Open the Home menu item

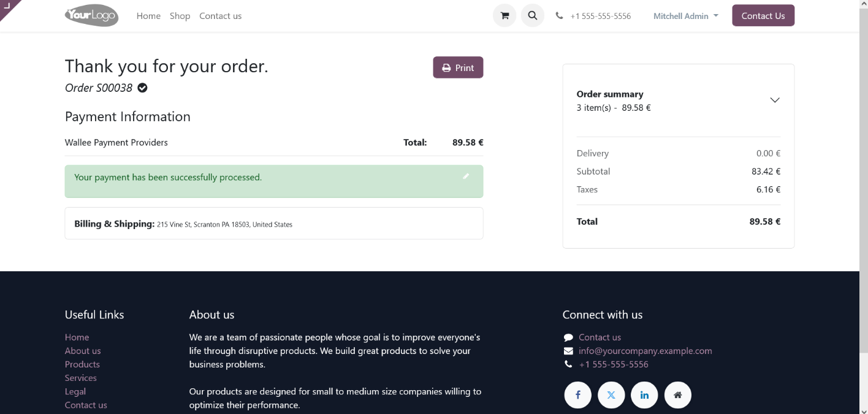click(x=148, y=16)
